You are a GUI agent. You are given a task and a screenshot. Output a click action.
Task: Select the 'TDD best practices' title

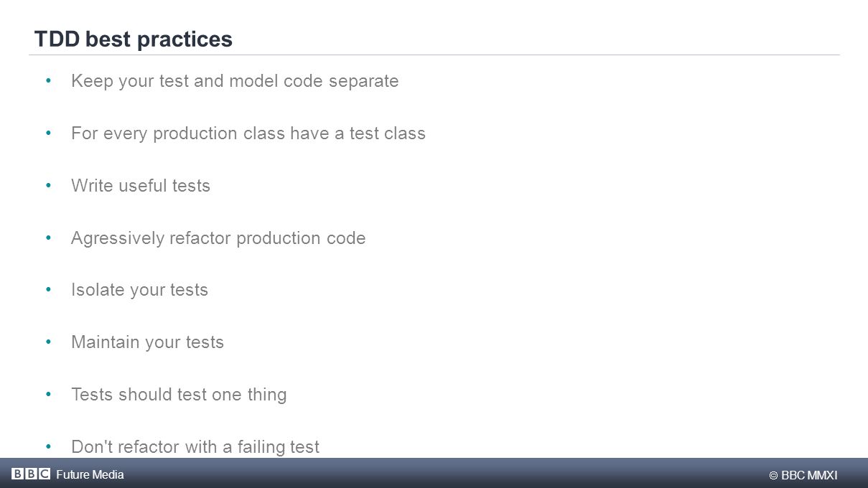point(134,39)
